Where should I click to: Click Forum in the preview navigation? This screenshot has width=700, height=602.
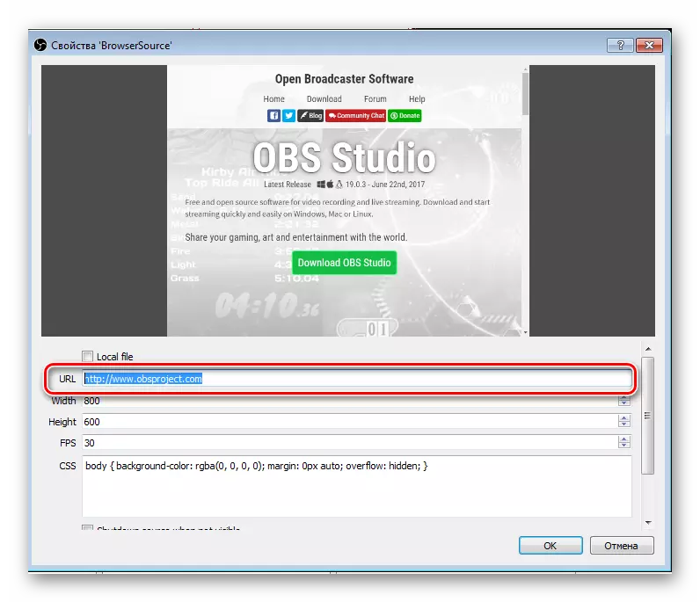pos(375,99)
